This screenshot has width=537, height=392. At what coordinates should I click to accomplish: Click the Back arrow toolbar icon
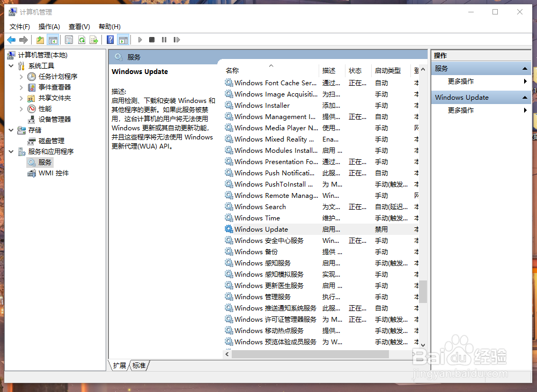tap(11, 40)
